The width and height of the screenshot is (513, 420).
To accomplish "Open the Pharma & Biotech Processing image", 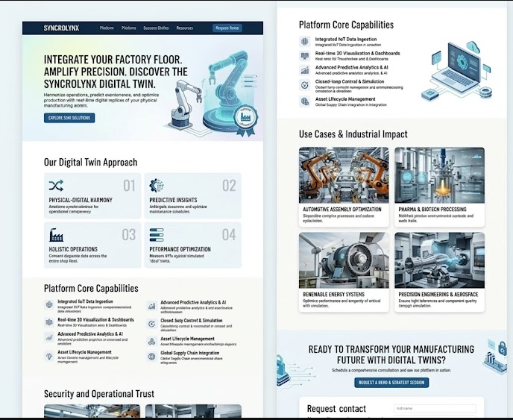I will pos(439,175).
